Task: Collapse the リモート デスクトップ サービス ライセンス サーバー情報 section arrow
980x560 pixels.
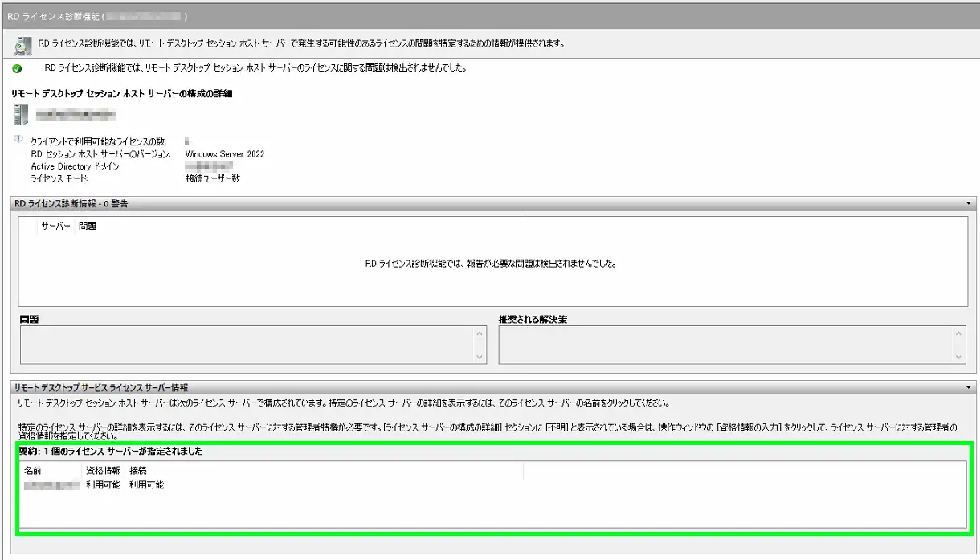Action: [969, 387]
